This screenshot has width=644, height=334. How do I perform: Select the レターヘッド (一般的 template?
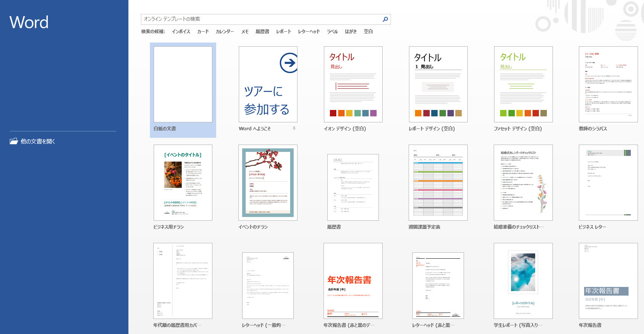click(x=268, y=285)
